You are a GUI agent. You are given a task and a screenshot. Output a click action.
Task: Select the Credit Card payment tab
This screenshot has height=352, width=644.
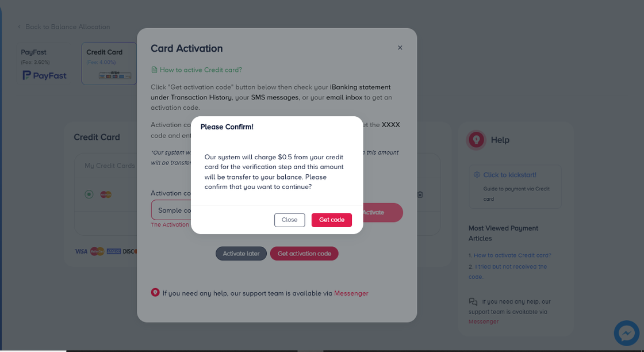pos(108,63)
